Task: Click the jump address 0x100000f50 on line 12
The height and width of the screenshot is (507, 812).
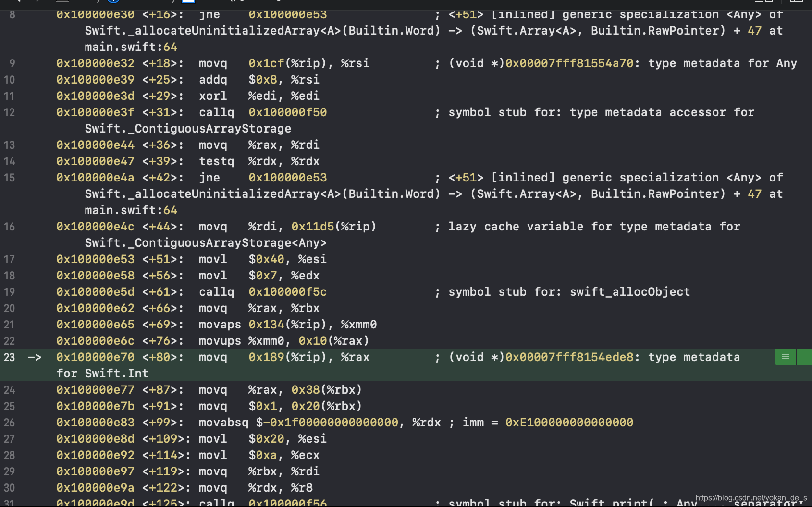Action: coord(287,112)
